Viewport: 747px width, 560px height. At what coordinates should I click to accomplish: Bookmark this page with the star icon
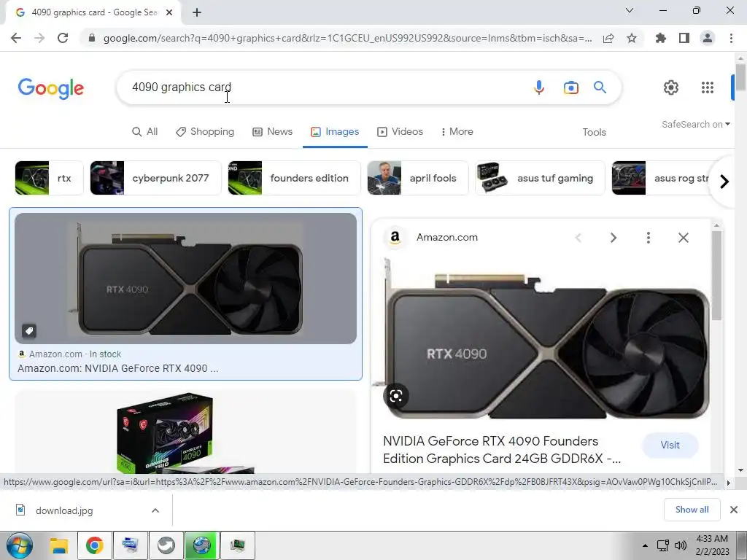click(632, 38)
